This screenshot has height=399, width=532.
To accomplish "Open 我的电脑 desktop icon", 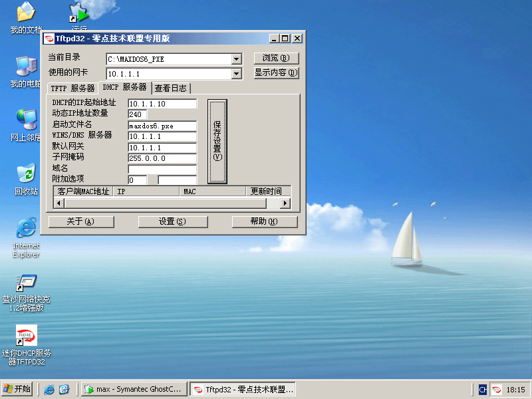I will [26, 67].
